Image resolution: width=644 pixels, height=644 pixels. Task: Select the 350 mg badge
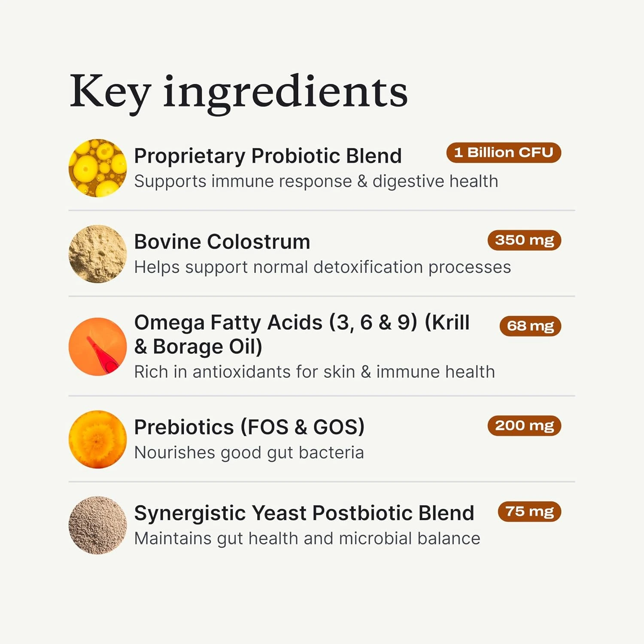[x=524, y=240]
